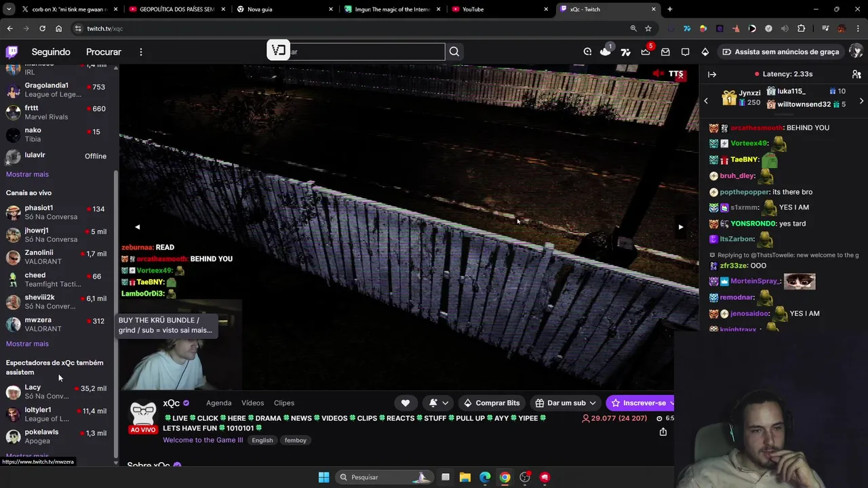Open Procurar in the top navigation
This screenshot has width=868, height=488.
104,52
